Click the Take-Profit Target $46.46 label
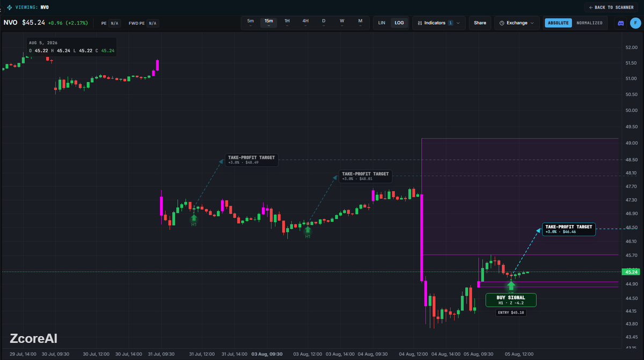This screenshot has height=360, width=644. coord(569,229)
